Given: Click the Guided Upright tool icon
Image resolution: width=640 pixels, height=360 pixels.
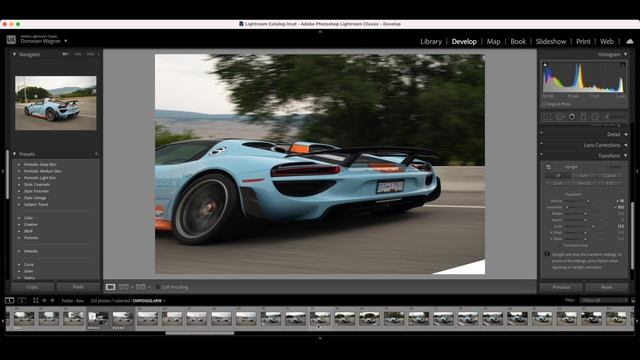Looking at the screenshot, I should 548,167.
